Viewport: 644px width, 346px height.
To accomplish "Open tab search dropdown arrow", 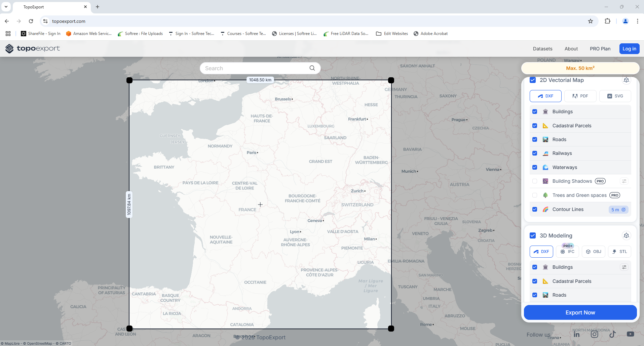I will pos(6,7).
